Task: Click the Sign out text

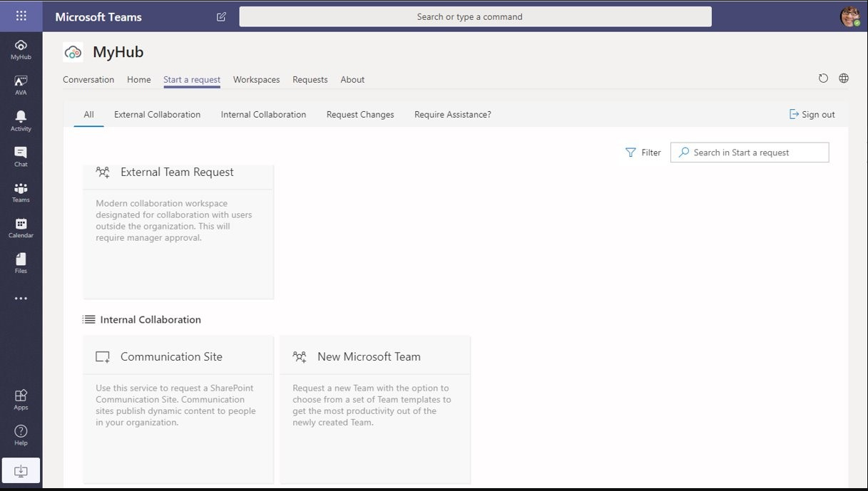Action: (x=818, y=114)
